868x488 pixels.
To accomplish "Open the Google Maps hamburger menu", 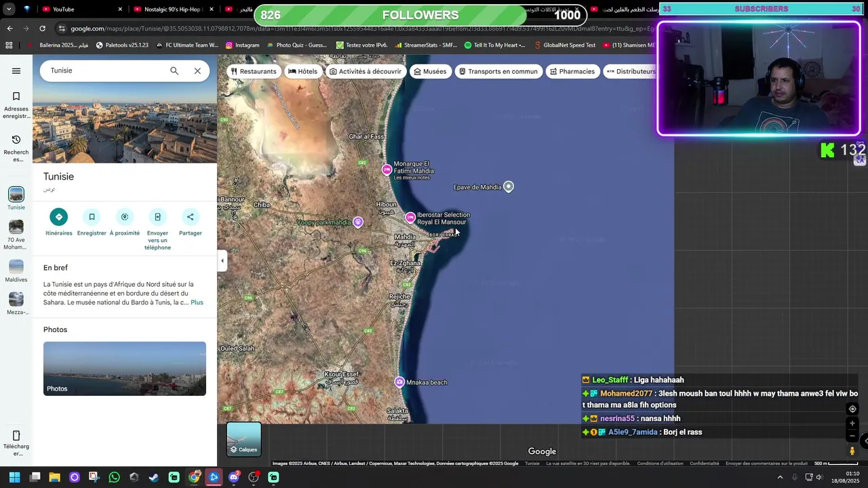I will pos(16,70).
